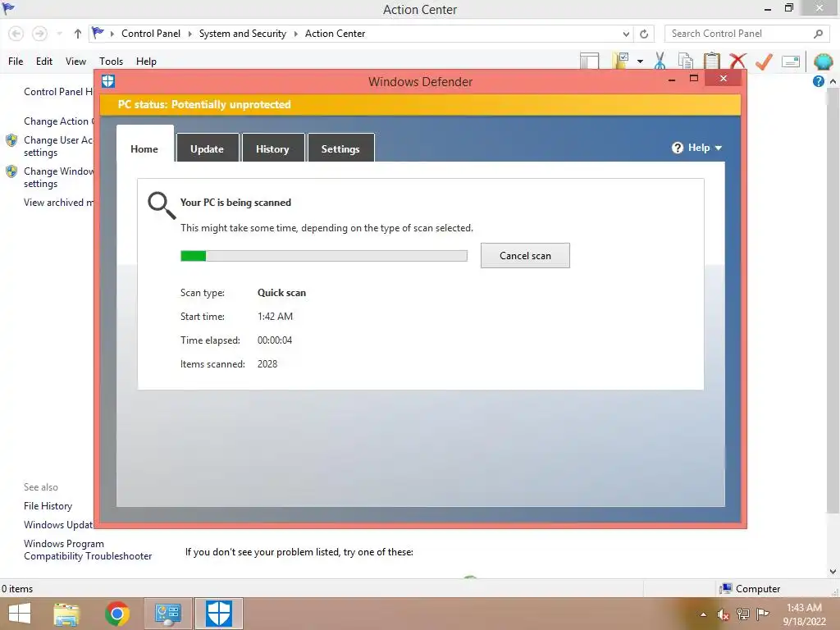The image size is (840, 630).
Task: Open the File History link
Action: click(x=48, y=505)
